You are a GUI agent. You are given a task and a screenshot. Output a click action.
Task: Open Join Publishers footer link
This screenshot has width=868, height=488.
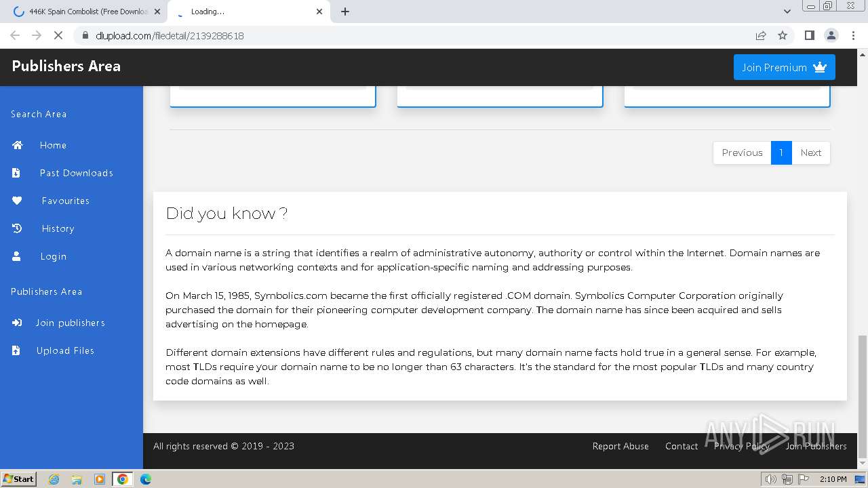tap(816, 446)
